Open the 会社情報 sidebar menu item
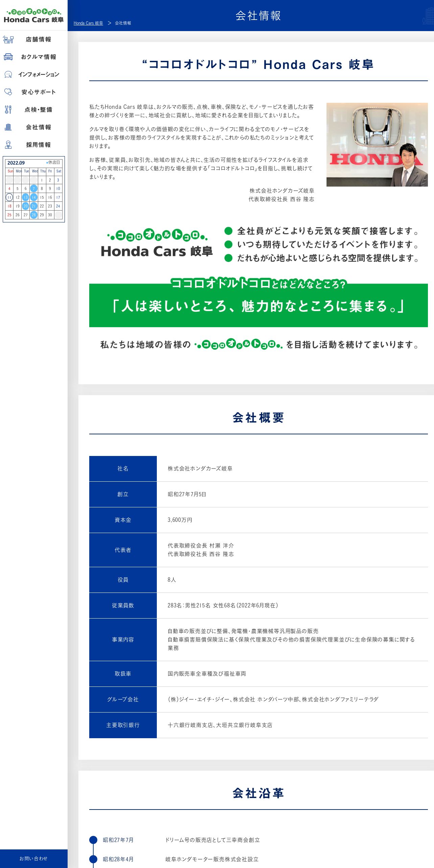The image size is (434, 868). coord(34,127)
